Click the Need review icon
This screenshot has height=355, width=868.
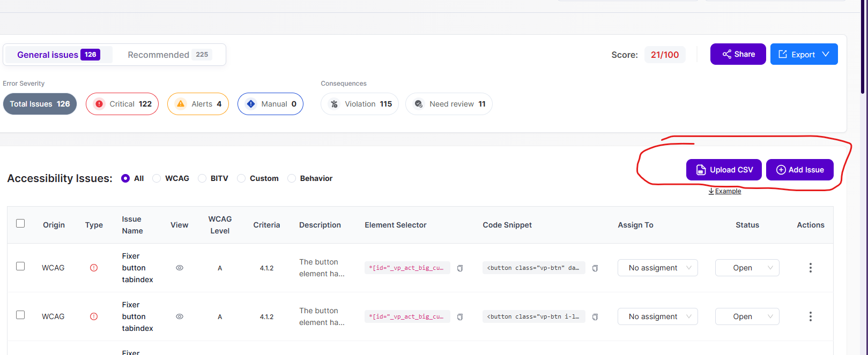(419, 104)
